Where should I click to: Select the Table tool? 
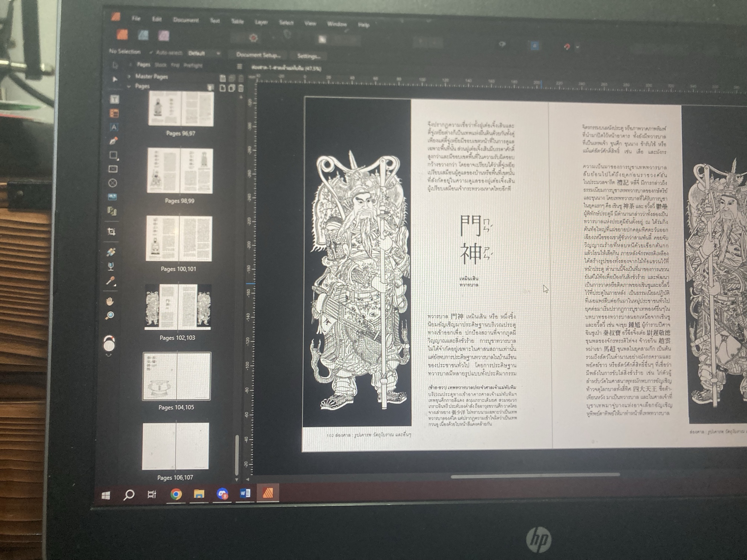(114, 113)
